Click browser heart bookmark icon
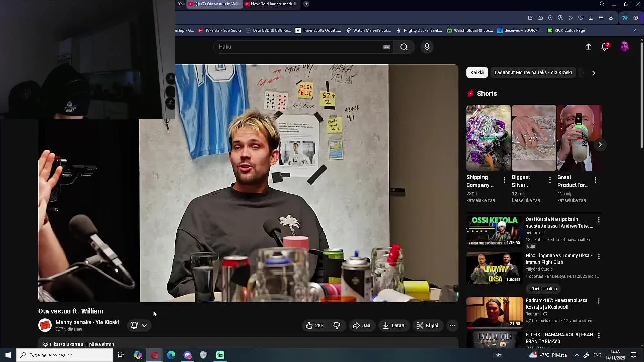644x362 pixels. point(581,18)
